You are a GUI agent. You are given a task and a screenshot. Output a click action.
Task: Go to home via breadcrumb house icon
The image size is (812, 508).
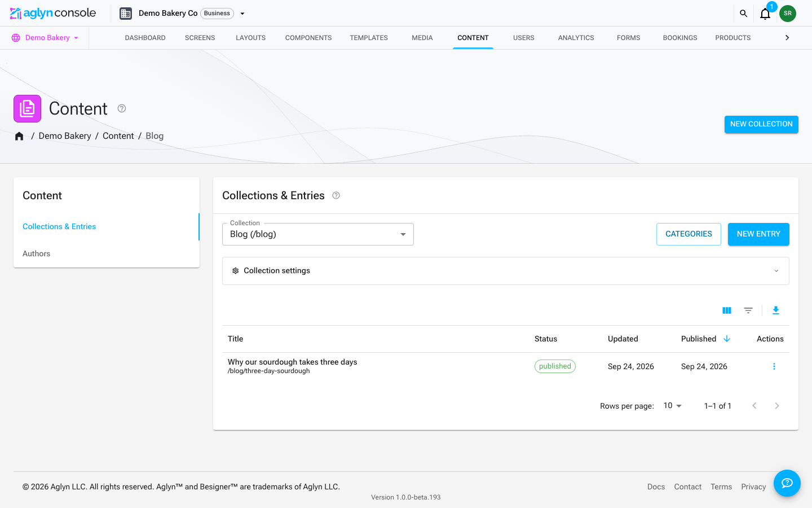(19, 136)
